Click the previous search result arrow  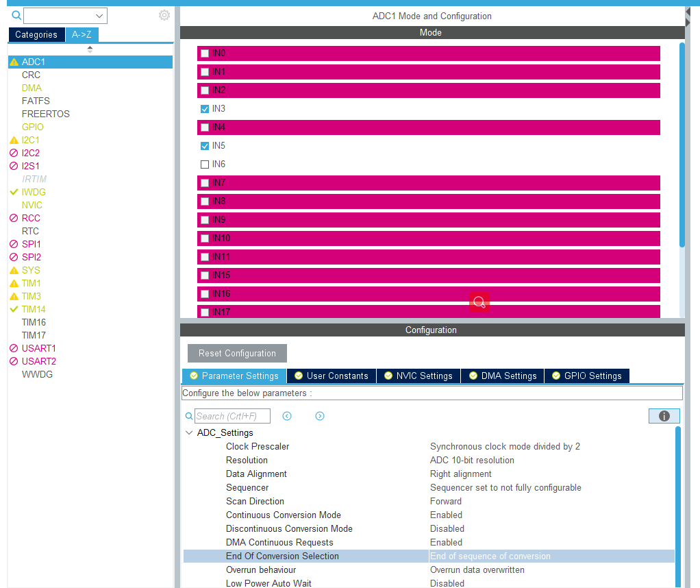[287, 416]
